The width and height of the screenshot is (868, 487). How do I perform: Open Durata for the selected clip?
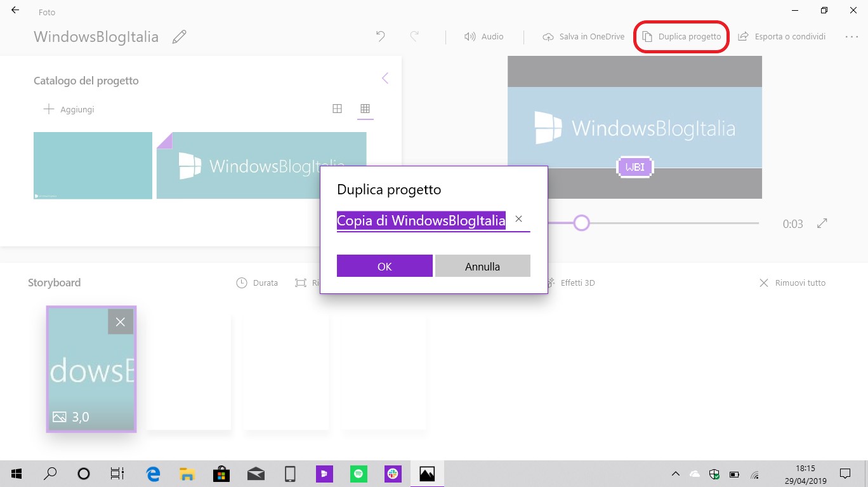pyautogui.click(x=257, y=283)
